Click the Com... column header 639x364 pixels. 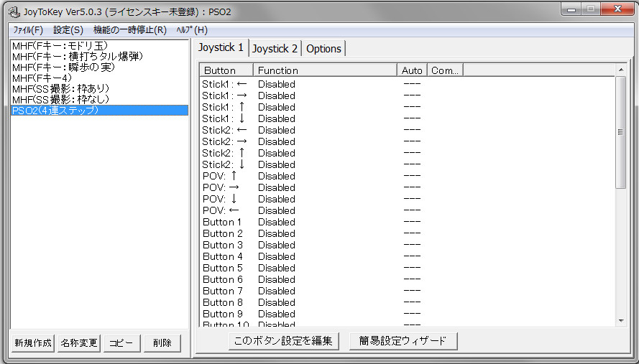coord(445,70)
